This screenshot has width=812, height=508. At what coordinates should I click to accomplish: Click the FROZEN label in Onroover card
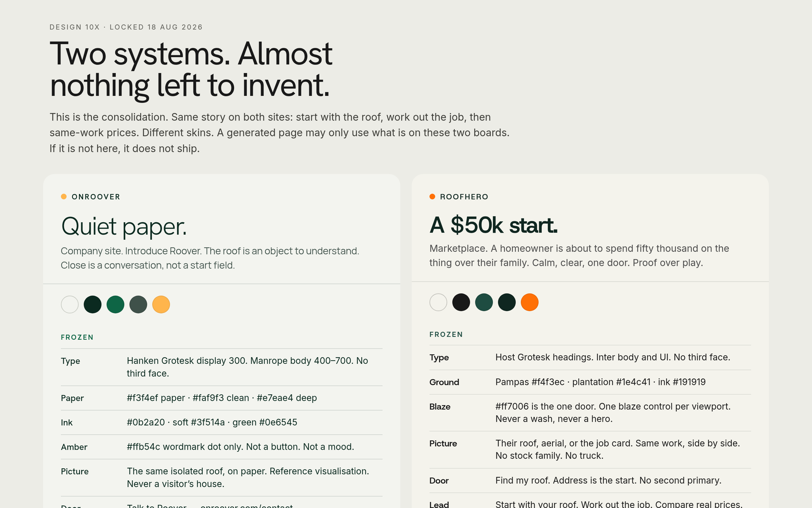(77, 337)
